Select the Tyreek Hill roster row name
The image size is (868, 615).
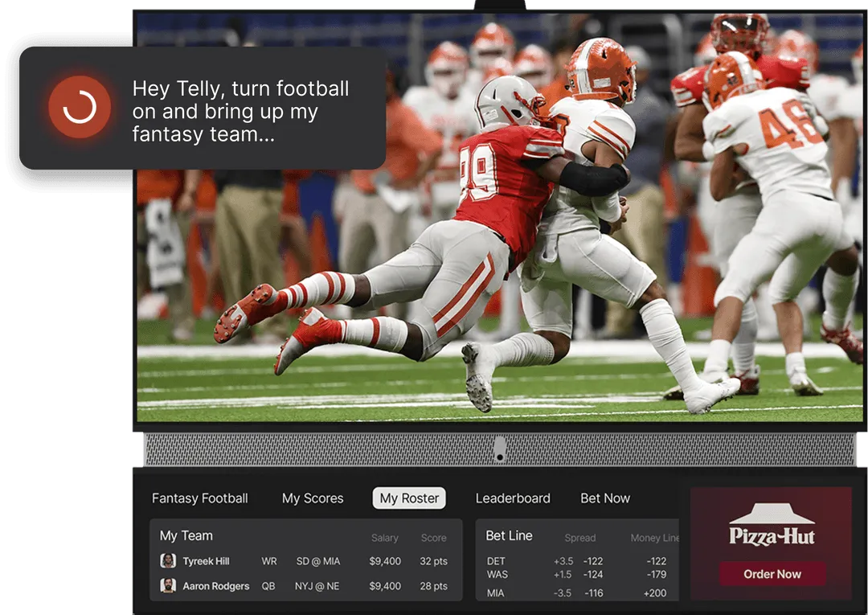coord(206,561)
